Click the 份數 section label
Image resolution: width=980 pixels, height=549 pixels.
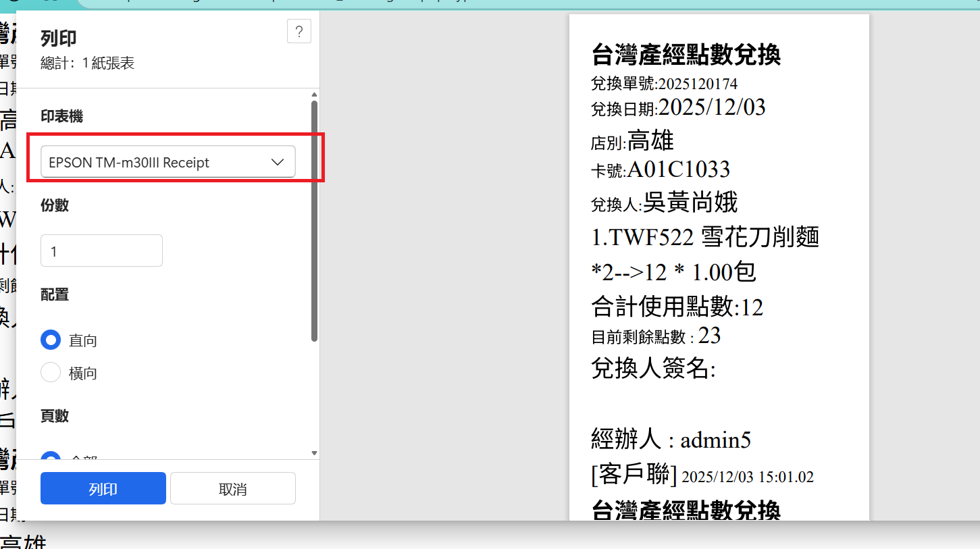(x=55, y=205)
